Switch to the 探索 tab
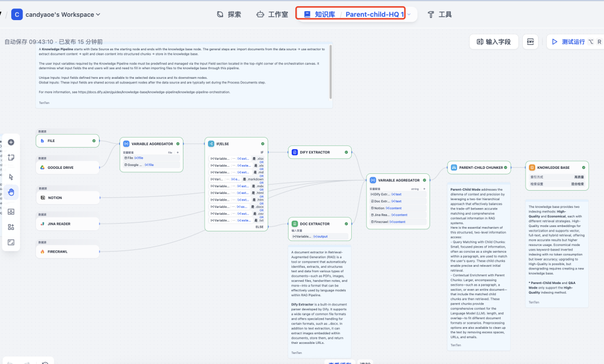Viewport: 604px width, 364px height. pyautogui.click(x=229, y=14)
